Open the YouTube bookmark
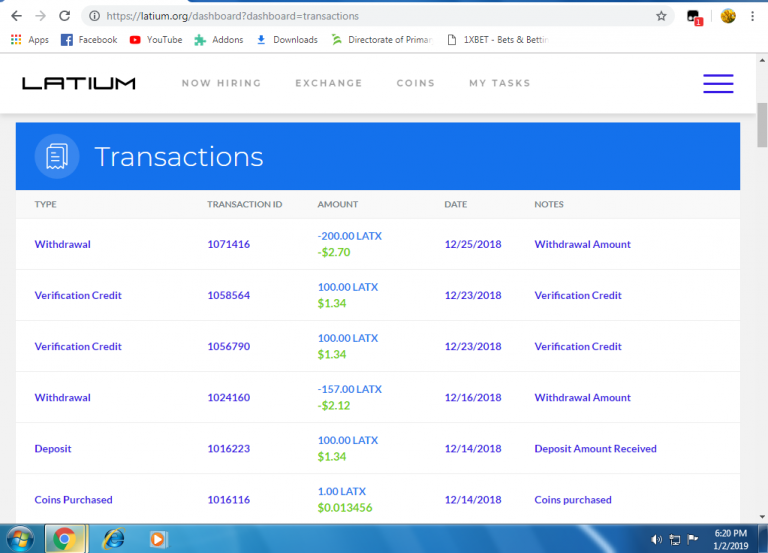The height and width of the screenshot is (553, 768). [156, 40]
